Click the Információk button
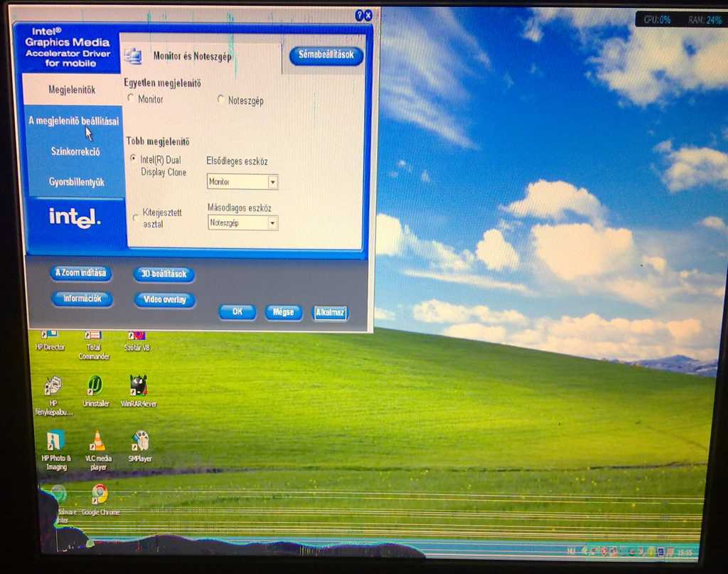 pos(82,299)
